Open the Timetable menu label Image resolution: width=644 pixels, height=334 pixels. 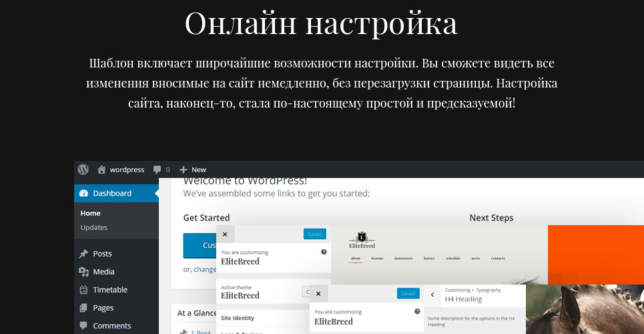110,290
